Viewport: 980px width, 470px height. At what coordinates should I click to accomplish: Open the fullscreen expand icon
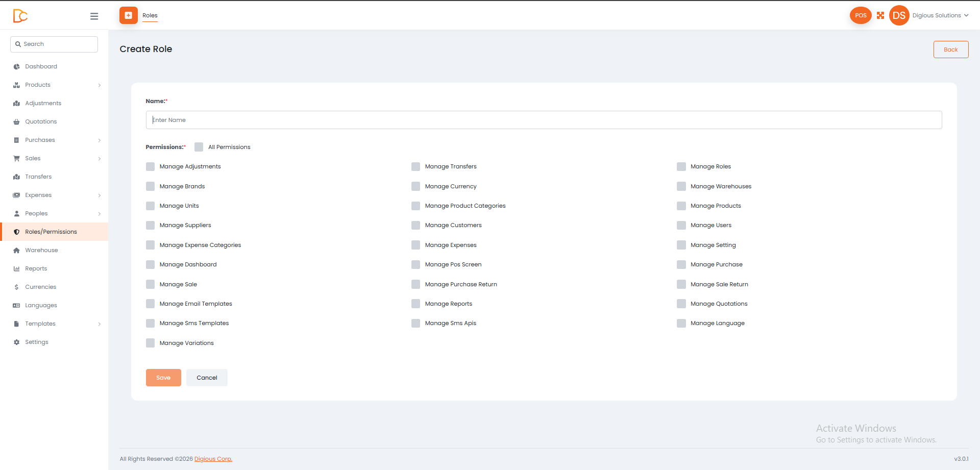880,15
